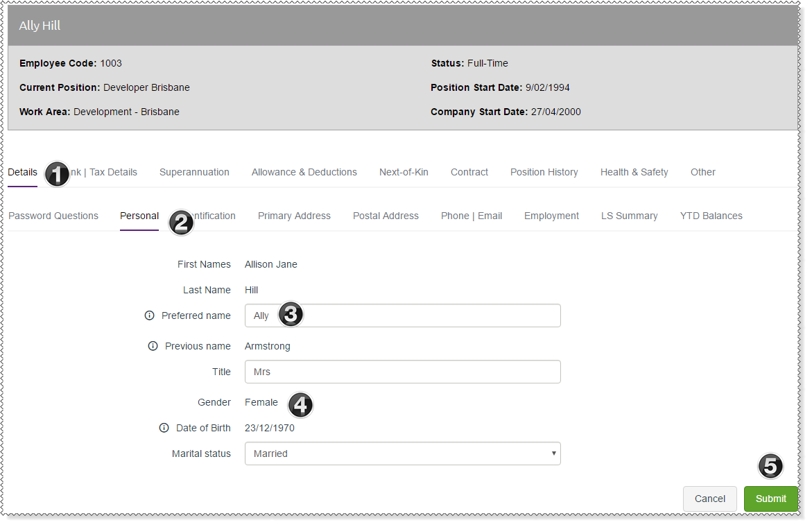The height and width of the screenshot is (527, 812).
Task: Go to the Next-of-Kin tab
Action: (404, 172)
